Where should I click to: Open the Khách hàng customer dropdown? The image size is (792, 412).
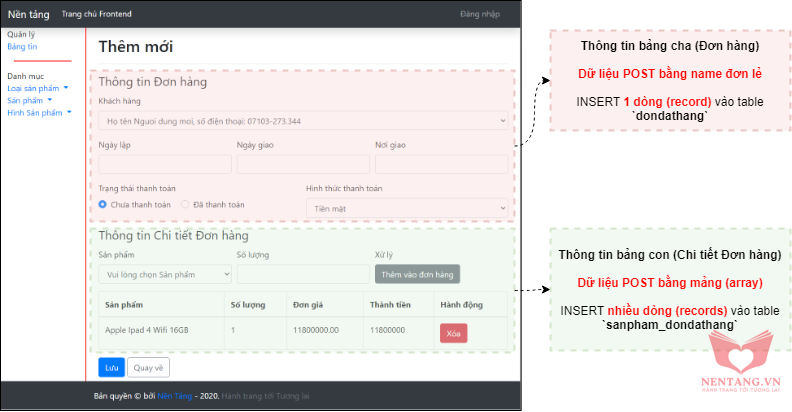click(303, 121)
